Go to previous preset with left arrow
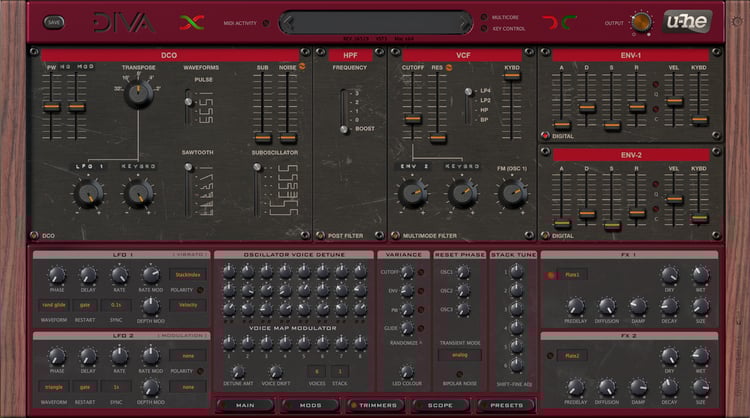This screenshot has height=418, width=750. [x=287, y=22]
